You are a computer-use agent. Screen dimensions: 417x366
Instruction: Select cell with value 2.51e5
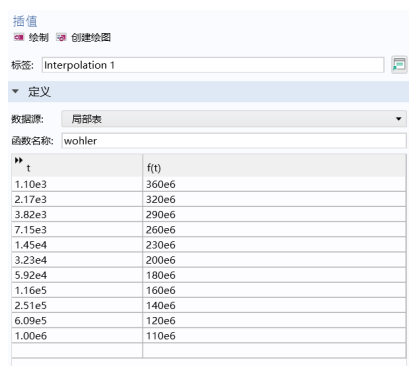coord(77,305)
